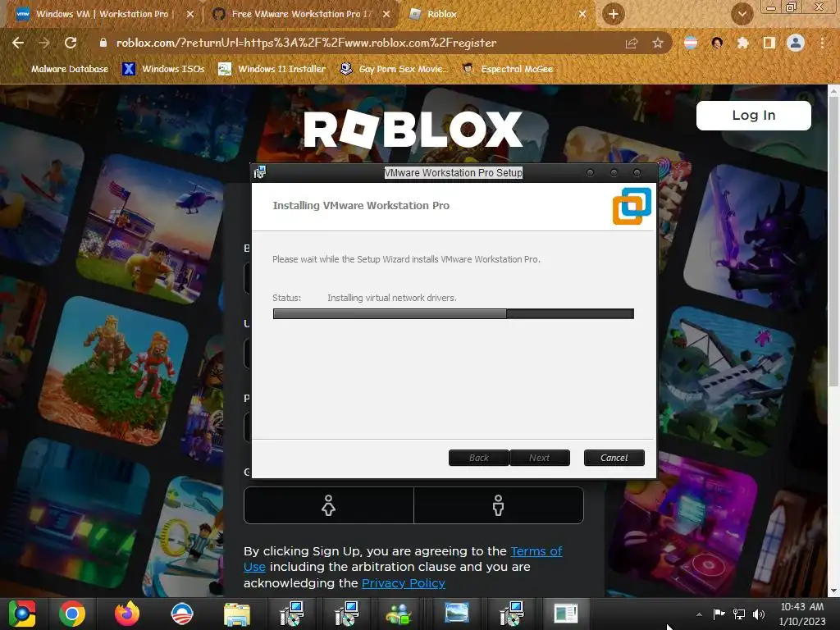Open Google Chrome from the taskbar
The width and height of the screenshot is (840, 630).
[72, 614]
